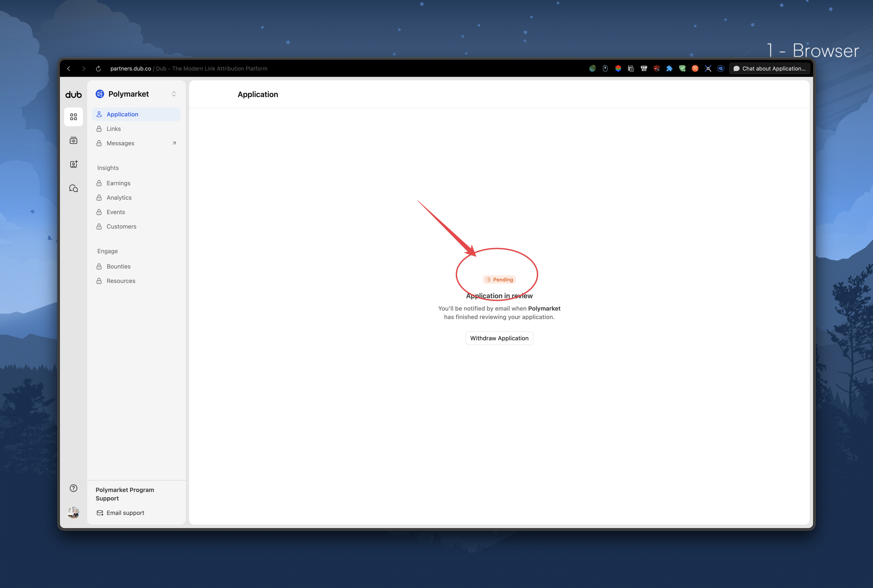The height and width of the screenshot is (588, 873).
Task: Open the payouts icon in left rail
Action: pyautogui.click(x=74, y=141)
